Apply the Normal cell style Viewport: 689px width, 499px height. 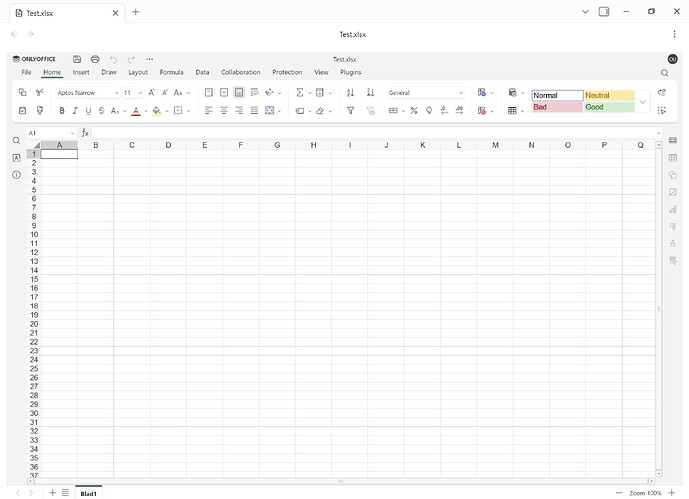557,95
